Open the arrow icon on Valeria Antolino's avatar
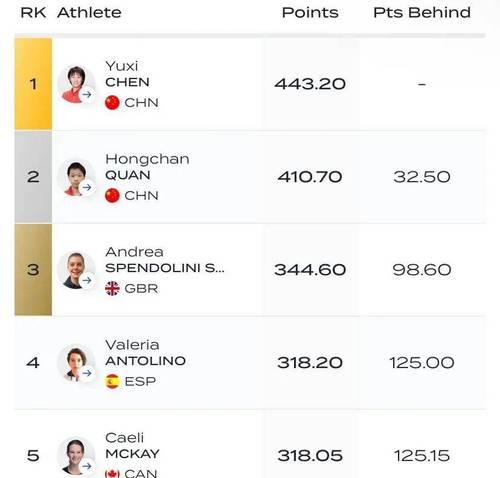500x478 pixels. point(87,373)
